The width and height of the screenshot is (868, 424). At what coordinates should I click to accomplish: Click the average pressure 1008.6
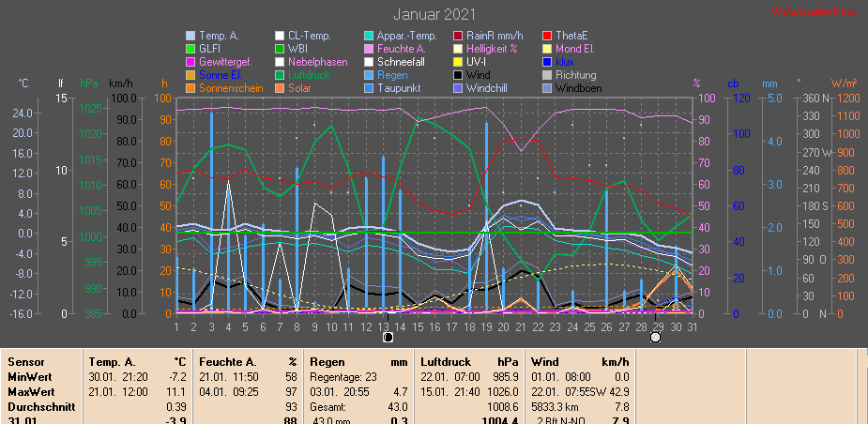pyautogui.click(x=503, y=407)
